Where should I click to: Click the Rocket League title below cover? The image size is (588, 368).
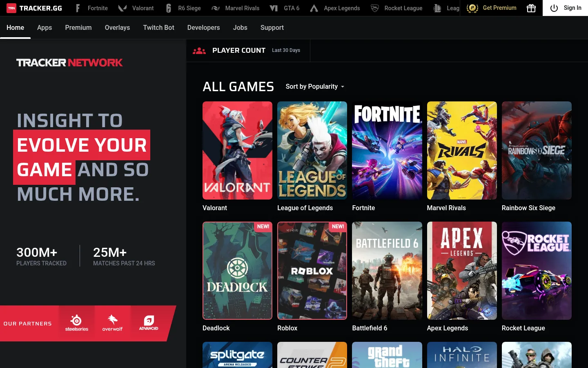click(523, 328)
